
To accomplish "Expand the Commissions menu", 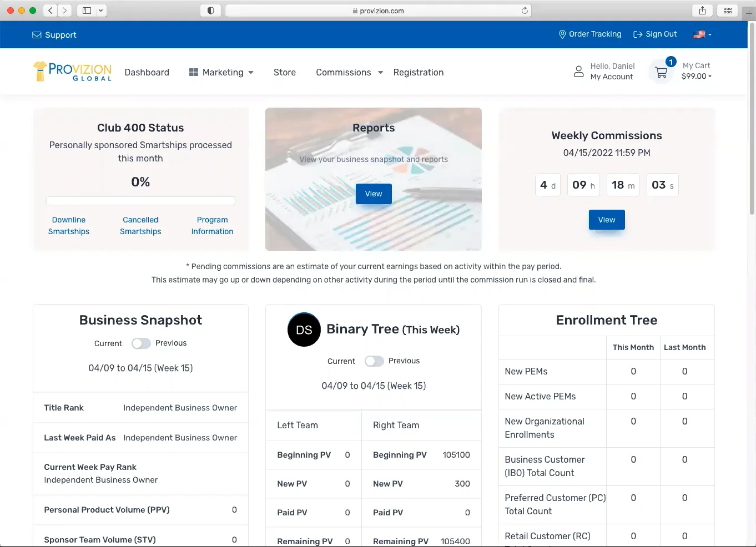I will tap(380, 73).
